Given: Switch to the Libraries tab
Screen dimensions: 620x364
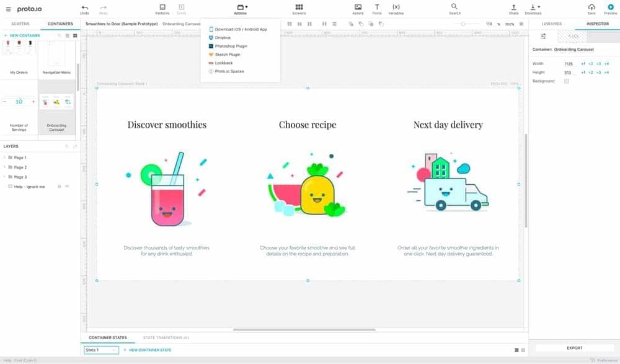Looking at the screenshot, I should click(552, 24).
